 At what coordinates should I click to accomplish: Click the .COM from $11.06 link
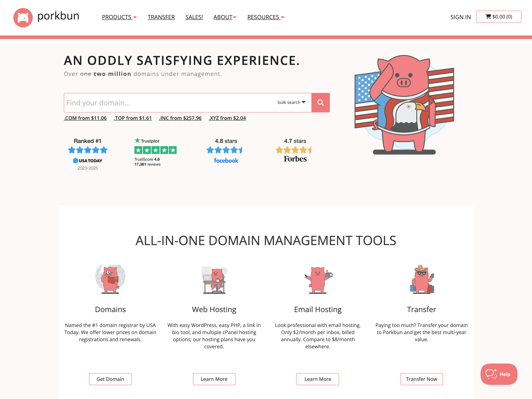tap(85, 118)
